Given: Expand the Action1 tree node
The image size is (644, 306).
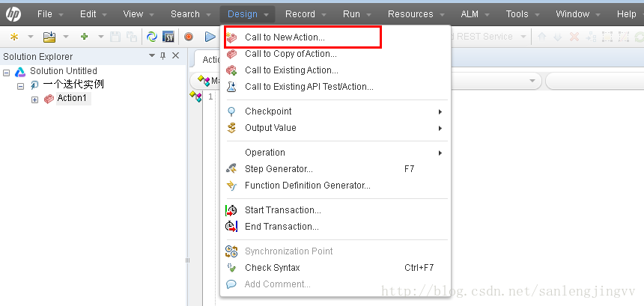Looking at the screenshot, I should [34, 99].
